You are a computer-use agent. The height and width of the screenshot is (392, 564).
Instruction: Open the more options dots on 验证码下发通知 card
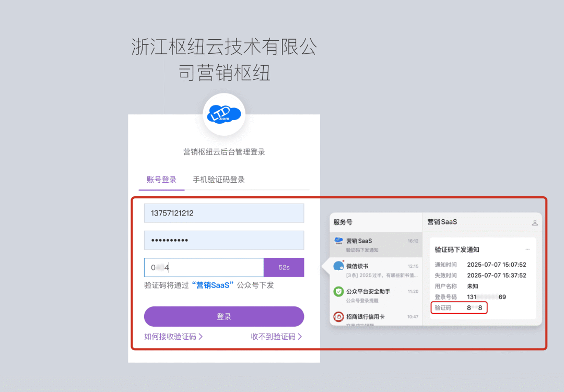(527, 249)
